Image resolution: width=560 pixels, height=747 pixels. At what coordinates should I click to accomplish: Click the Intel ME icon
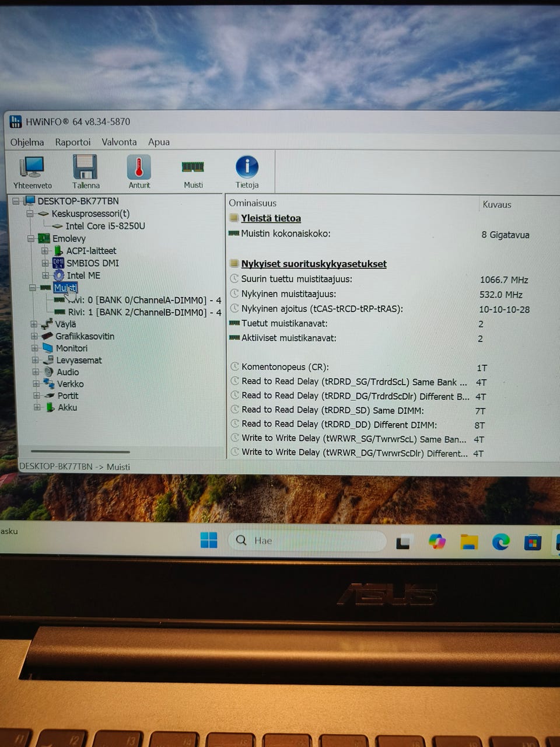[58, 275]
